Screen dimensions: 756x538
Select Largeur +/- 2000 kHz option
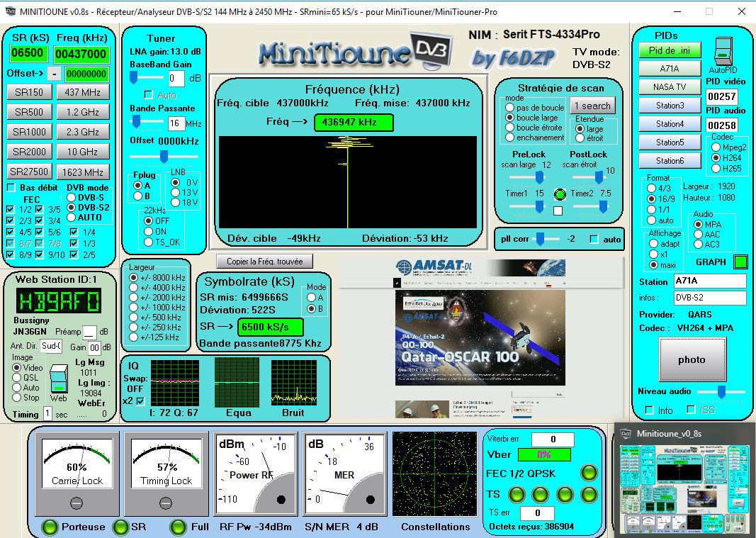133,297
